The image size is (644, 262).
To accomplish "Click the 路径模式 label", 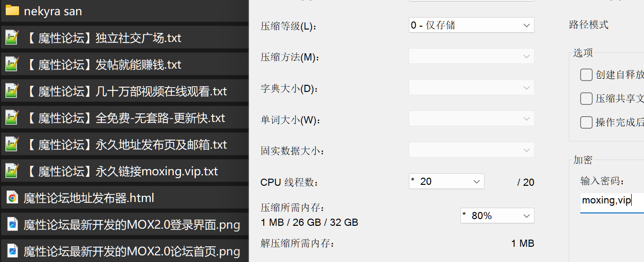I will click(x=589, y=25).
